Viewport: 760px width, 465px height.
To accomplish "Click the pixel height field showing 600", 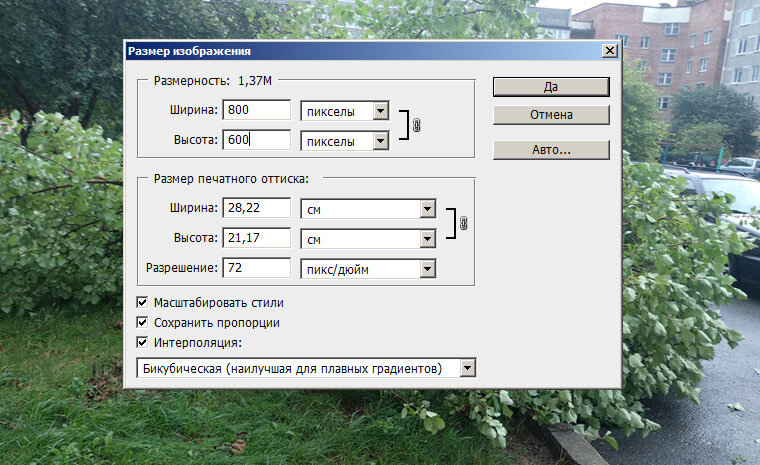I will click(256, 140).
